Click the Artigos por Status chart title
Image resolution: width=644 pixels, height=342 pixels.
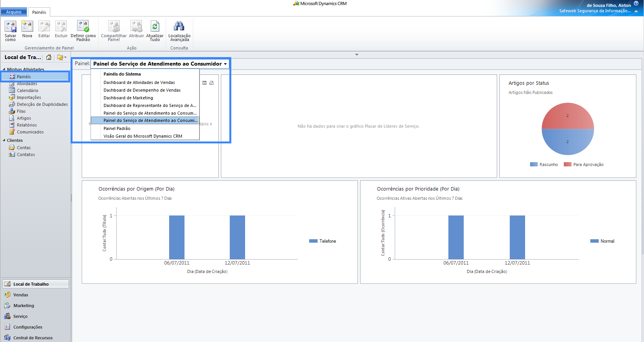[529, 83]
